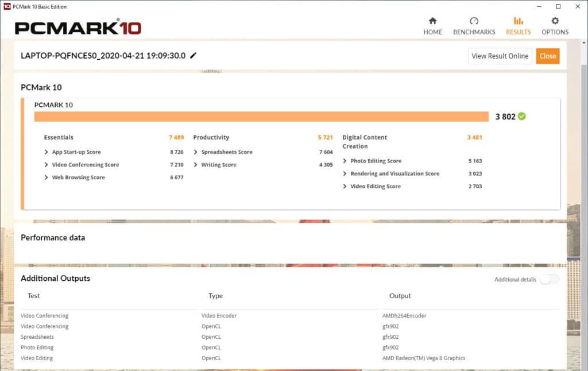
Task: Open the Home icon in navigation
Action: click(x=433, y=21)
